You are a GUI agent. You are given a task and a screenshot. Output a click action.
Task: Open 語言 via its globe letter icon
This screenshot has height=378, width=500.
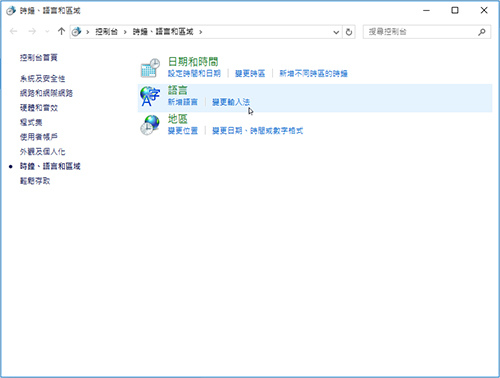pyautogui.click(x=150, y=96)
